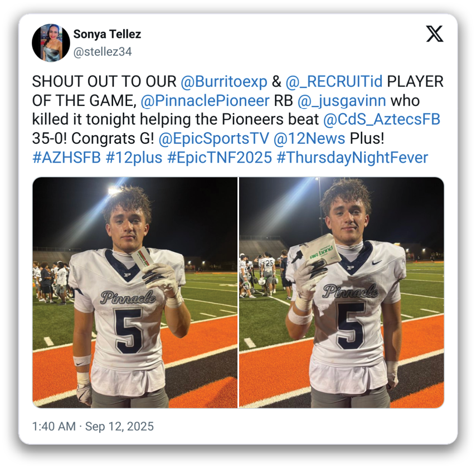The width and height of the screenshot is (476, 468).
Task: Open the @stellez34 handle
Action: (x=103, y=52)
